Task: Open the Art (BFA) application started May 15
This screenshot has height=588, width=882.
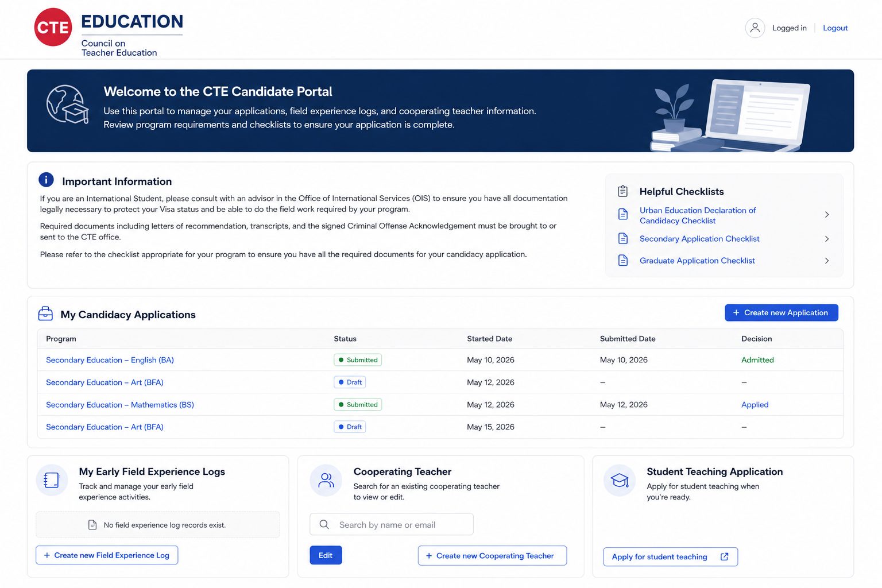Action: point(105,427)
